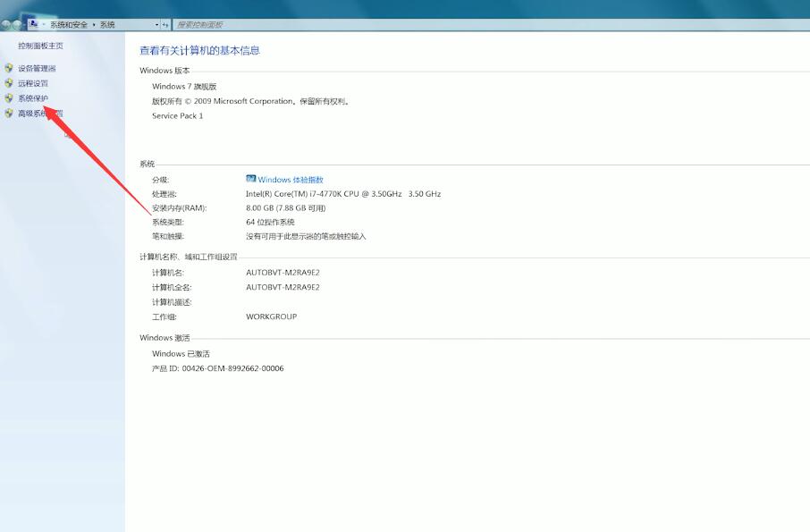Click the heading 查看有关计算机的基本信息
This screenshot has width=810, height=532.
[199, 51]
